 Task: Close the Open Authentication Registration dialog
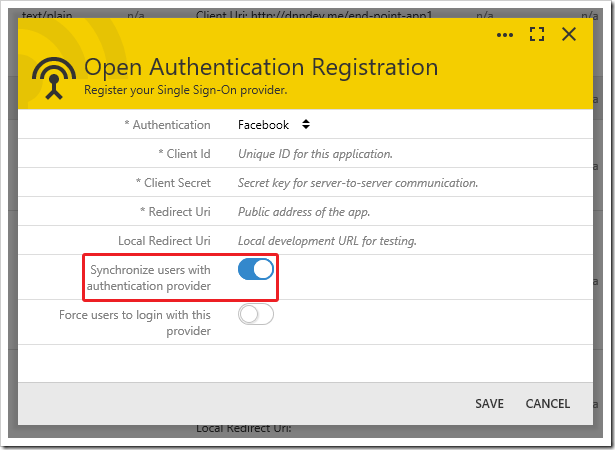point(569,34)
